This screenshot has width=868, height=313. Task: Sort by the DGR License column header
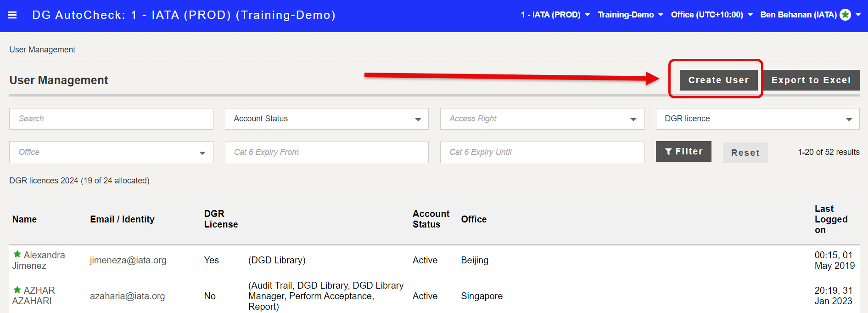point(221,219)
